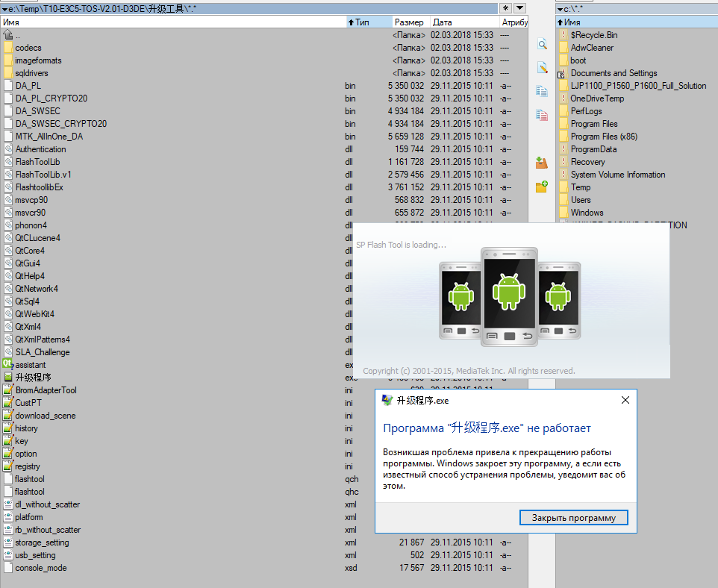The height and width of the screenshot is (588, 718).
Task: Expand the favorites arrow beside asterisk button
Action: click(519, 7)
